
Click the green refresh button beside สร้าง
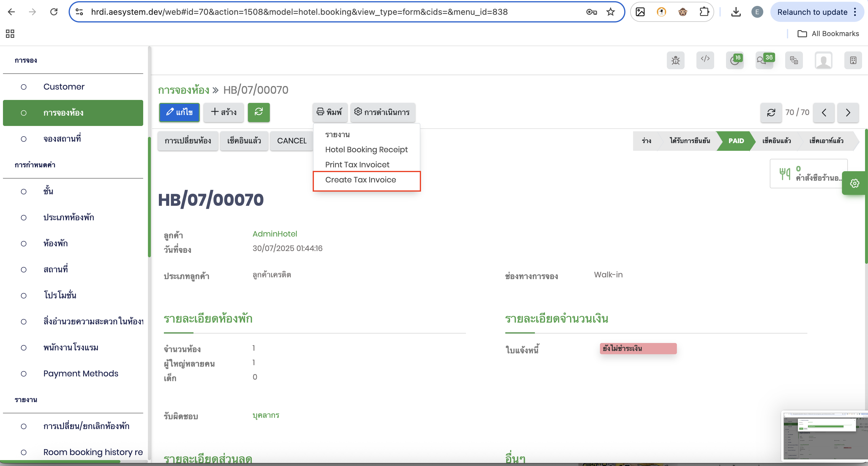[259, 112]
